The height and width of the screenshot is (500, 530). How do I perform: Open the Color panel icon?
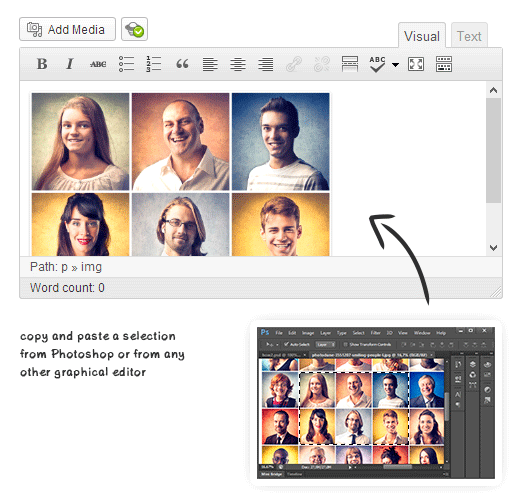tap(487, 364)
